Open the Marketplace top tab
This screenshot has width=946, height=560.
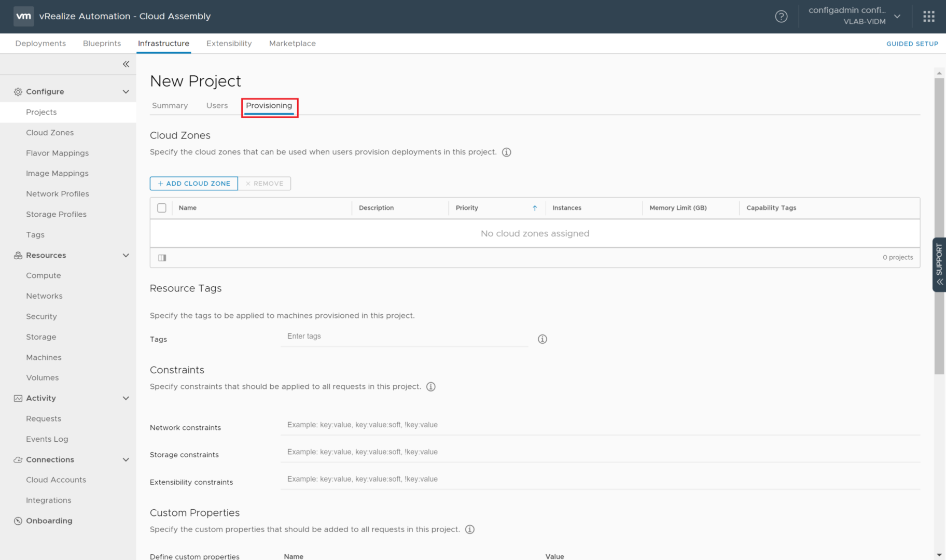[x=292, y=44]
